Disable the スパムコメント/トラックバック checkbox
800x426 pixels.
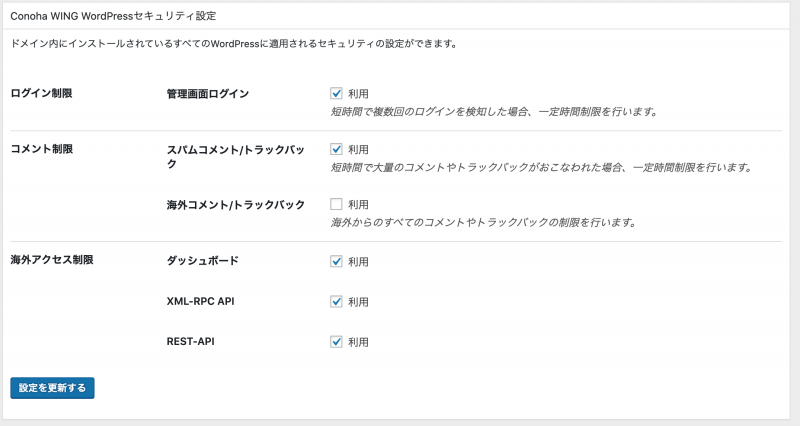[x=336, y=149]
